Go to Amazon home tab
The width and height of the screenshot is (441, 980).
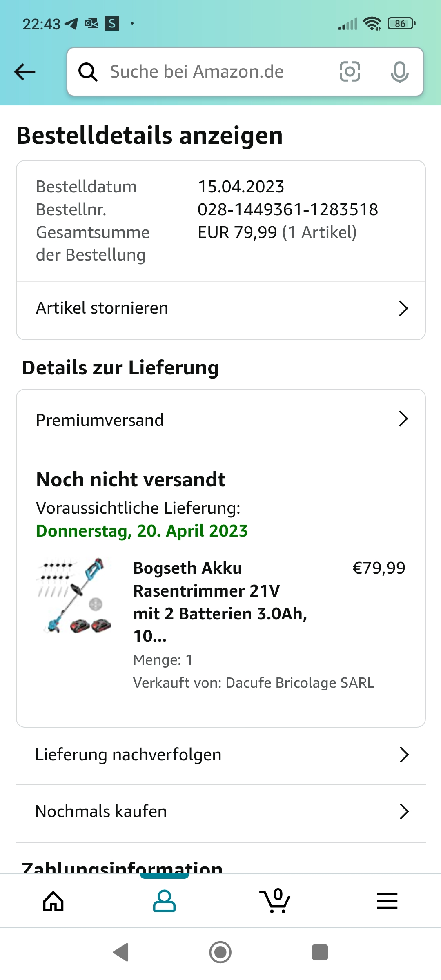[53, 901]
